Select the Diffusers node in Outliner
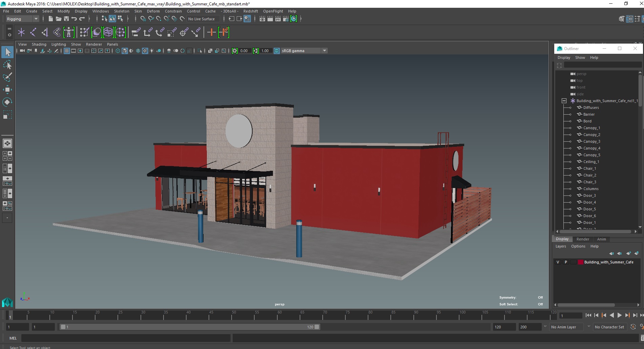This screenshot has width=644, height=349. pos(591,108)
